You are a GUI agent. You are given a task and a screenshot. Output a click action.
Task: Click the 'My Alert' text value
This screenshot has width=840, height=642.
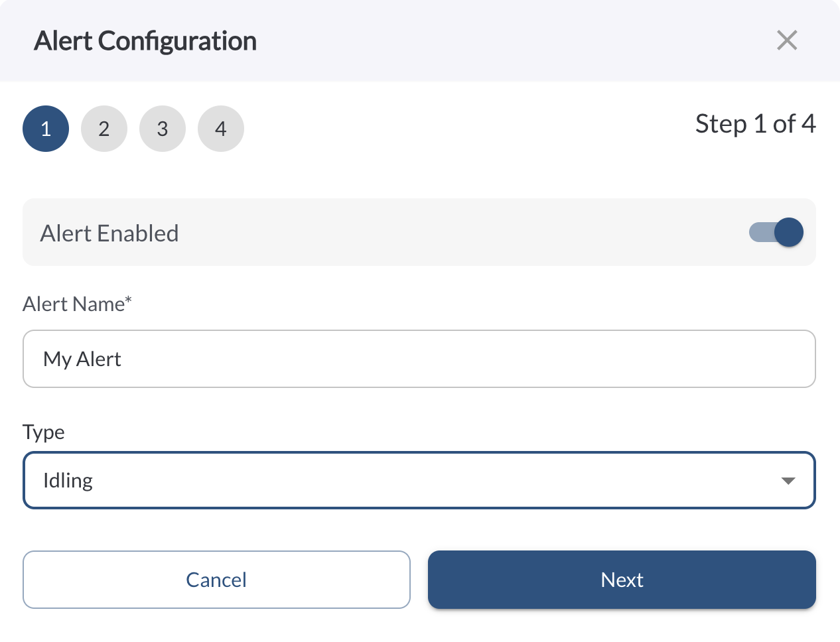click(82, 359)
